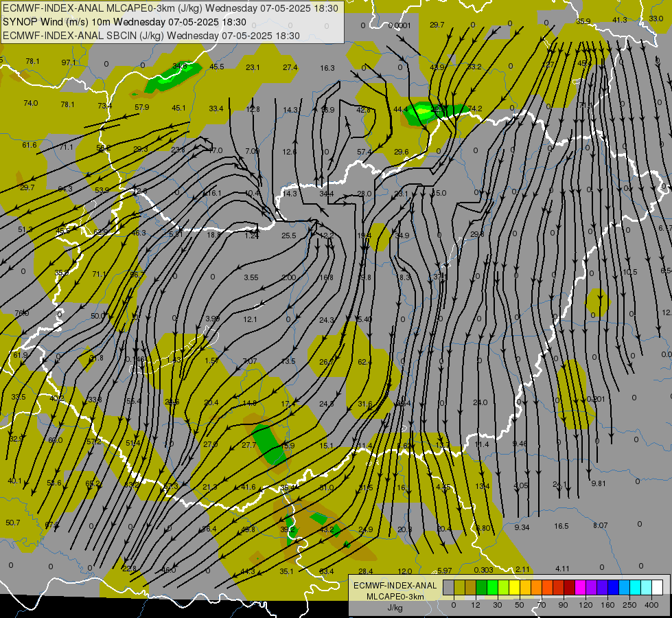Click the map value '1.24'
672x618 pixels.
click(x=252, y=236)
